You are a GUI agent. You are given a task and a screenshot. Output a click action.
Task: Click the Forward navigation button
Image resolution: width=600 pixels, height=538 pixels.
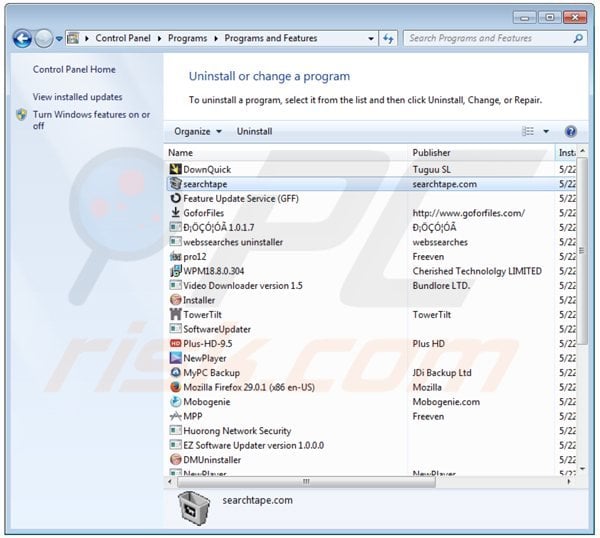(44, 38)
